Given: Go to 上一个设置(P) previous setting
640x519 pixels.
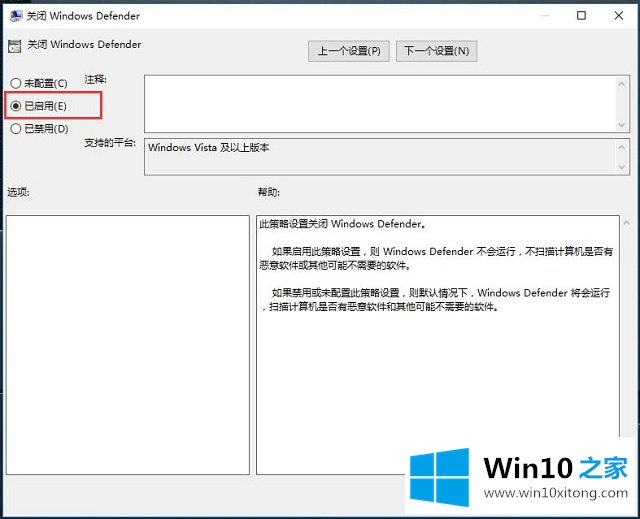Looking at the screenshot, I should tap(349, 51).
